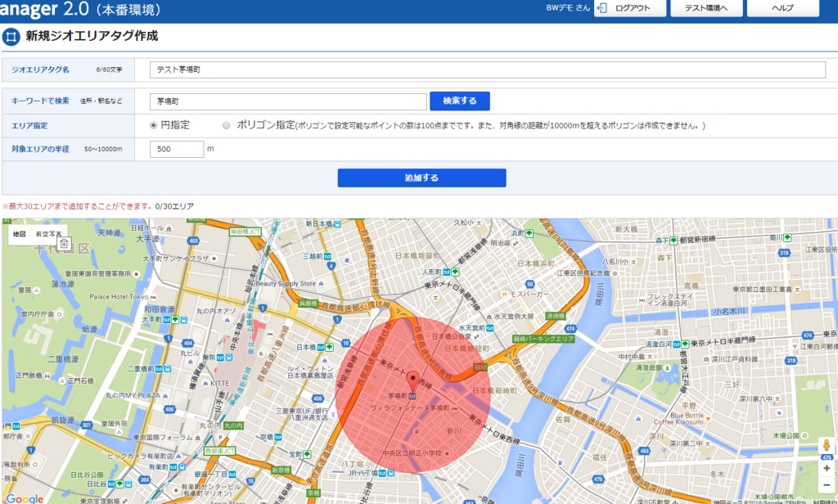The width and height of the screenshot is (838, 504).
Task: Focus the keyword search field with 茅場町
Action: (x=288, y=101)
